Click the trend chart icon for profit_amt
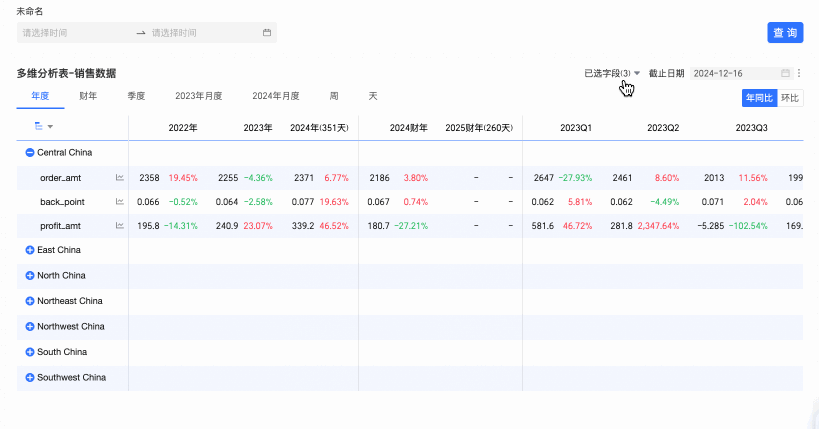The height and width of the screenshot is (429, 819). [x=120, y=226]
